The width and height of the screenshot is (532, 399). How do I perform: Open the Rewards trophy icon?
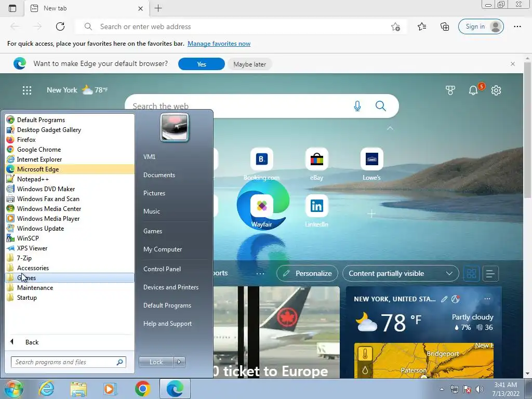(x=450, y=90)
